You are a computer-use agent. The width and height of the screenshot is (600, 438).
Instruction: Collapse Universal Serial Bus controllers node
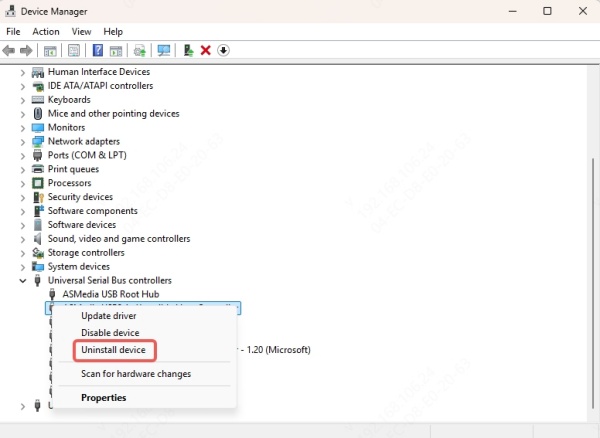pos(23,281)
